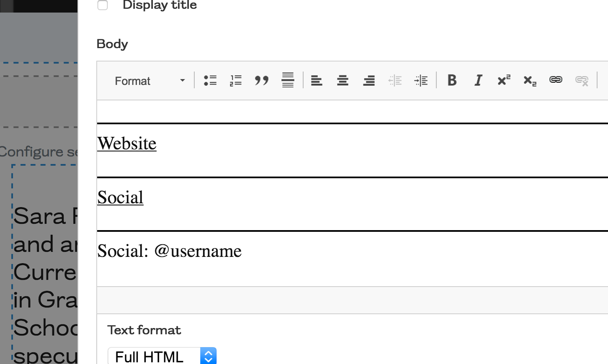Toggle italic formatting
The image size is (608, 364).
[478, 80]
